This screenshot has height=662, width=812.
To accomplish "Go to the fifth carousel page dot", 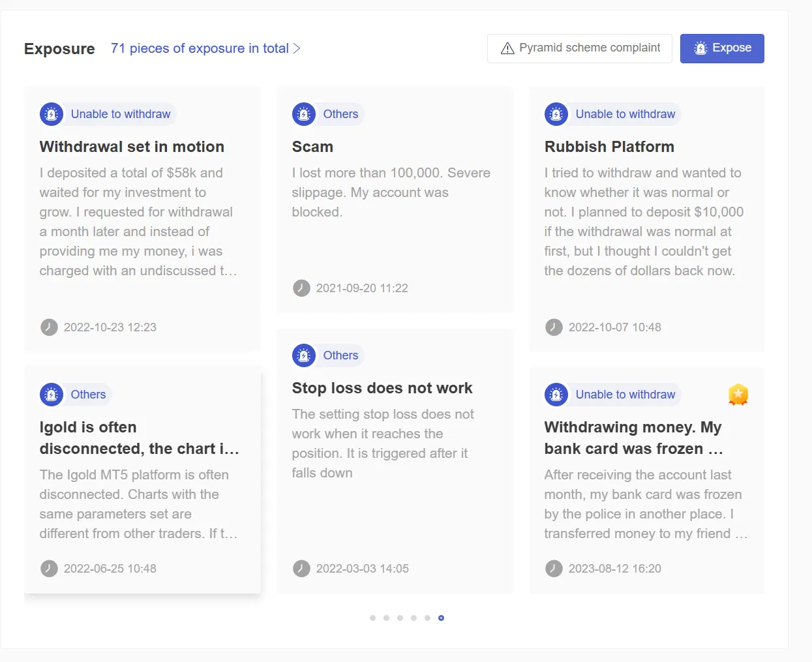I will click(427, 618).
